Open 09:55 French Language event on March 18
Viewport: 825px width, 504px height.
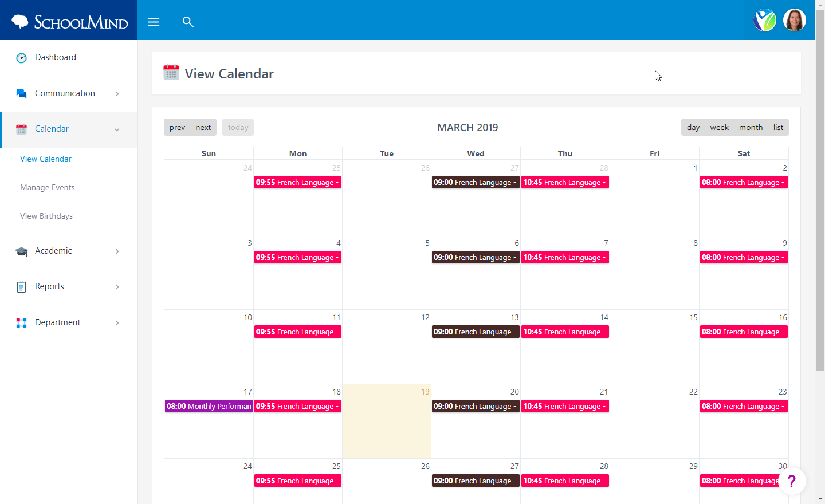point(298,406)
